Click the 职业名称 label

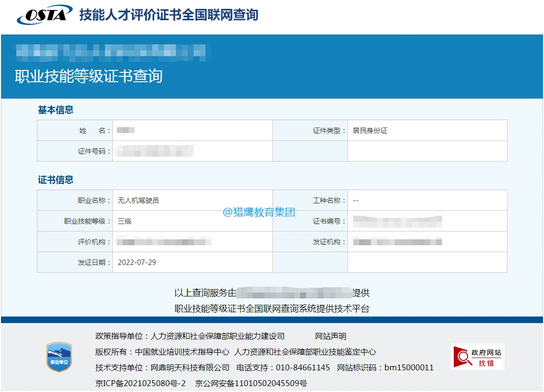(x=94, y=200)
